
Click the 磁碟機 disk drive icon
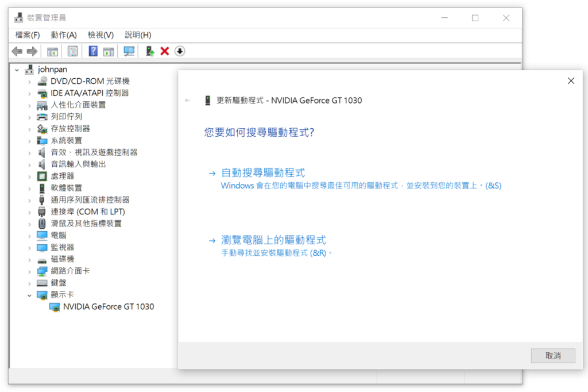pyautogui.click(x=42, y=260)
